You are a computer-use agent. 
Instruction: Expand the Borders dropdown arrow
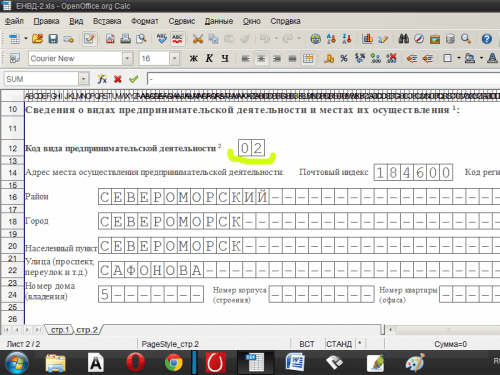tap(459, 58)
